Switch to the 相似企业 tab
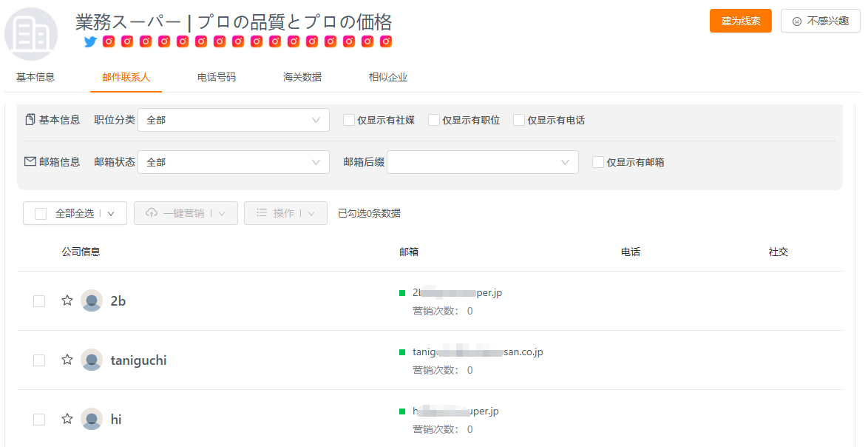The height and width of the screenshot is (447, 868). coord(388,77)
